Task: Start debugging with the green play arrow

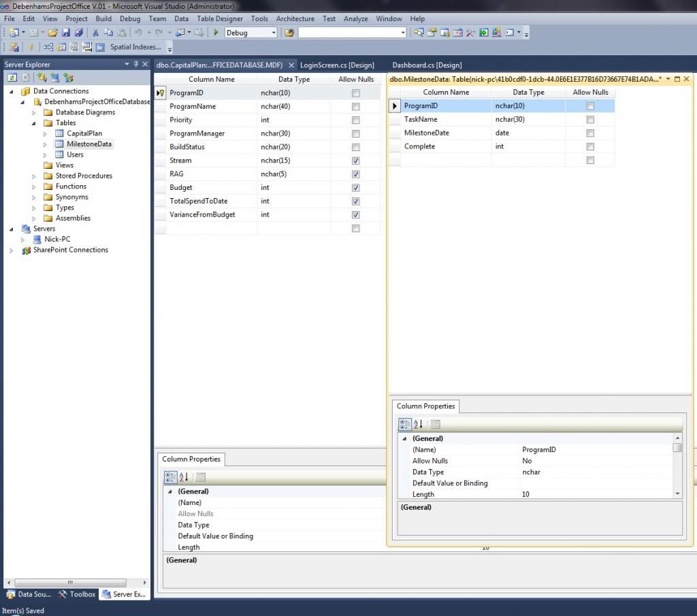Action: coord(216,33)
